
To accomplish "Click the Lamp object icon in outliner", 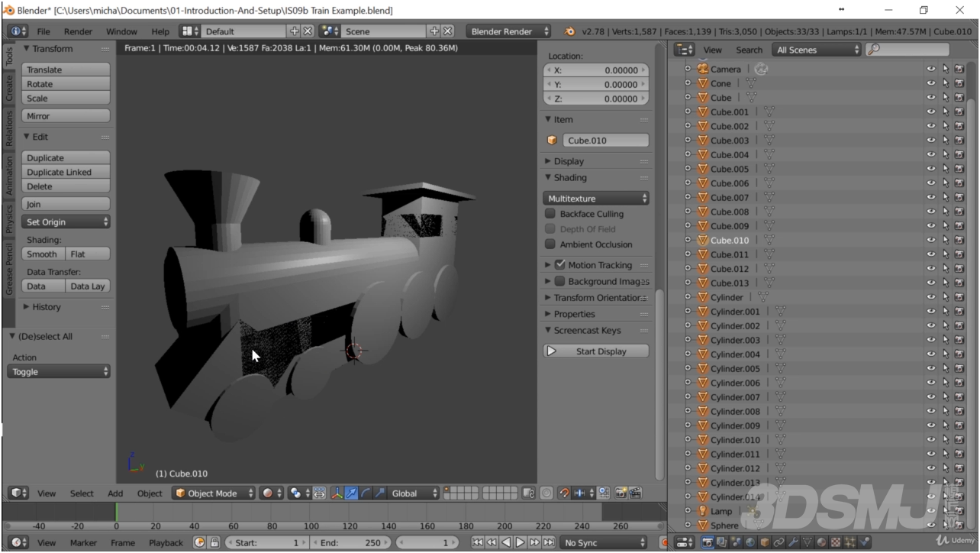I will pyautogui.click(x=703, y=511).
